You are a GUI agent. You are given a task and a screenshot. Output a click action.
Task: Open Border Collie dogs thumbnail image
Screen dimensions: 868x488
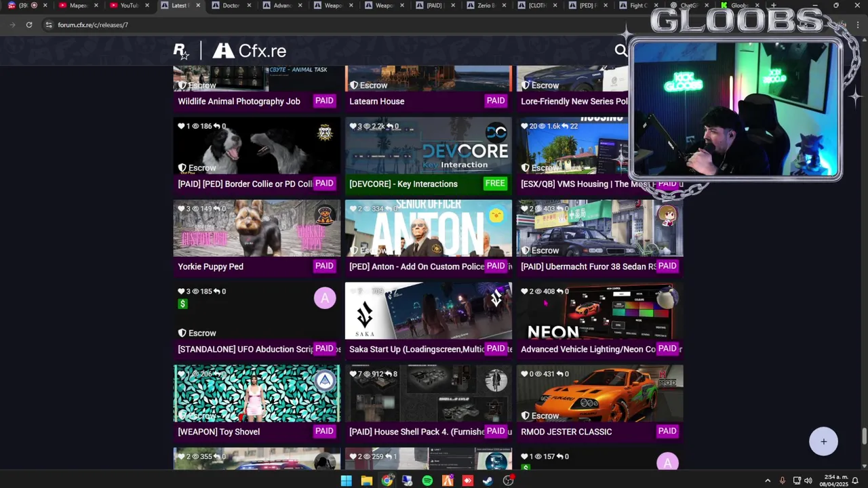pyautogui.click(x=256, y=146)
